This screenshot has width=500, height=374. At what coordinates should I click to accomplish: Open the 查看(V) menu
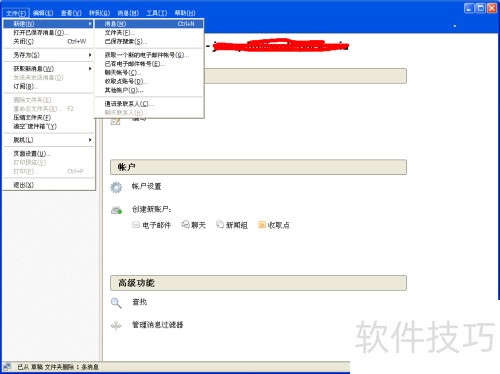point(71,13)
